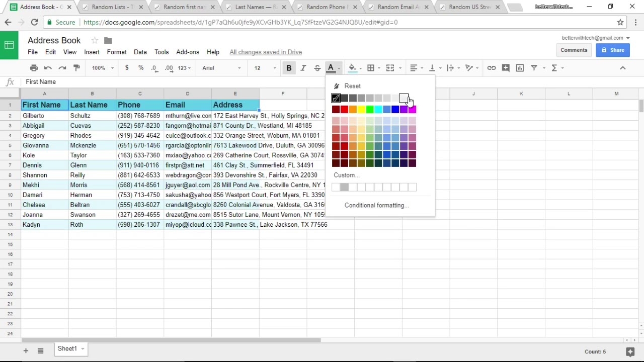Expand the merge cells dropdown arrow
This screenshot has width=644, height=362.
(x=400, y=68)
